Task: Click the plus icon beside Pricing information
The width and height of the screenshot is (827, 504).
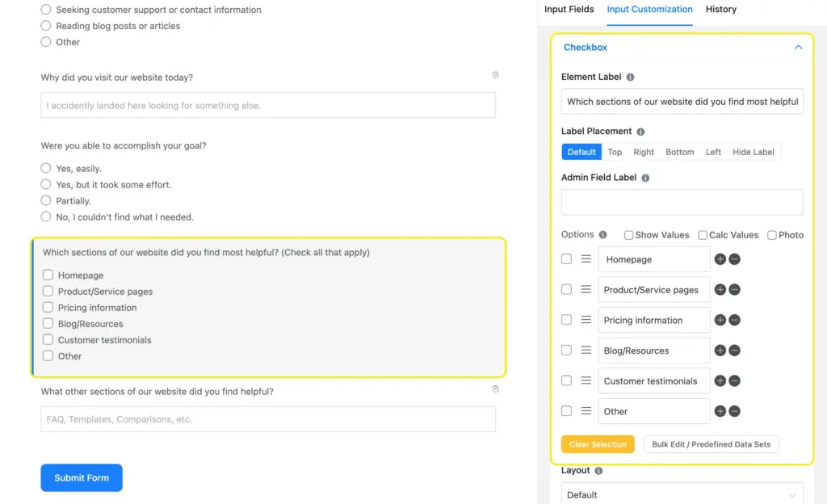Action: point(720,320)
